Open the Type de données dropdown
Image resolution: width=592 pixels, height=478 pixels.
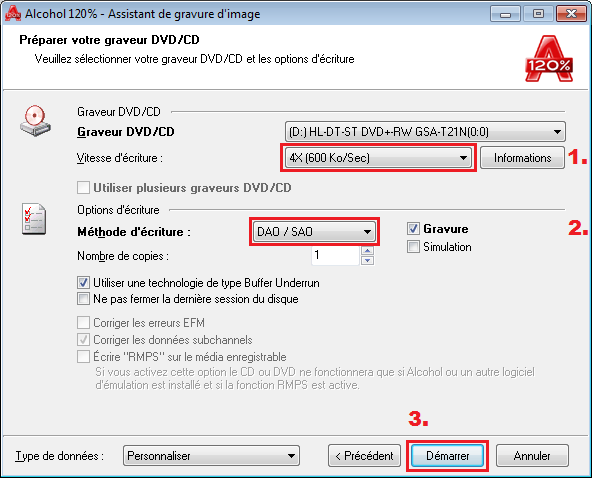[211, 455]
